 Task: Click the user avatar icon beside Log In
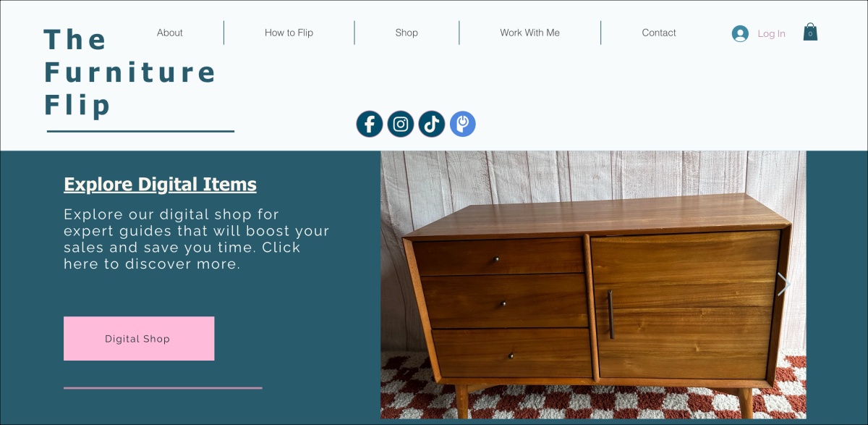pyautogui.click(x=740, y=33)
